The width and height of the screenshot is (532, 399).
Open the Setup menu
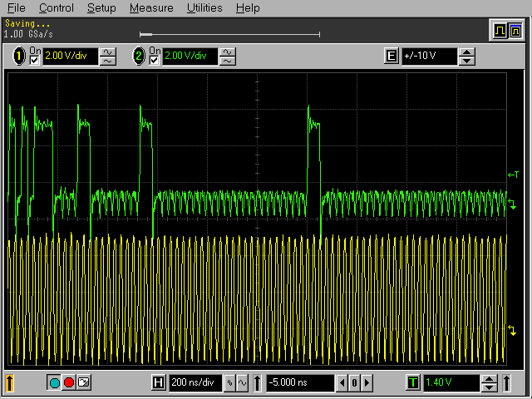tap(101, 7)
